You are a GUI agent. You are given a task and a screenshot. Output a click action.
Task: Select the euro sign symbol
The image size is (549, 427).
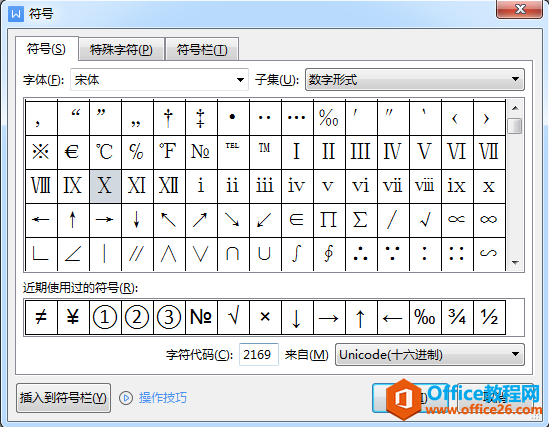pos(73,152)
